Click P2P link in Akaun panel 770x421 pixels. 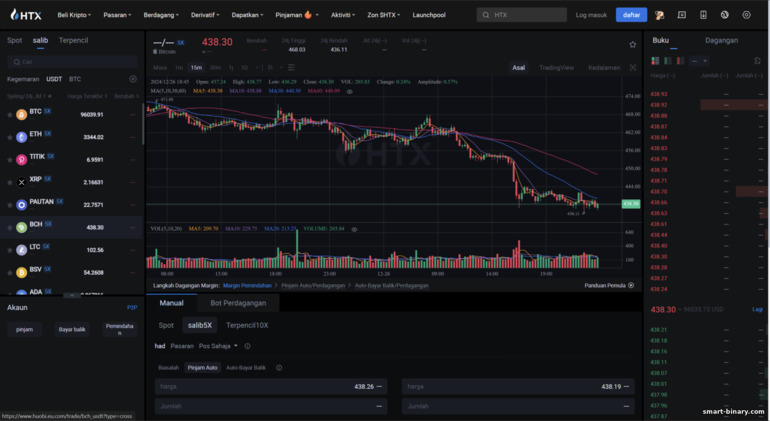132,308
